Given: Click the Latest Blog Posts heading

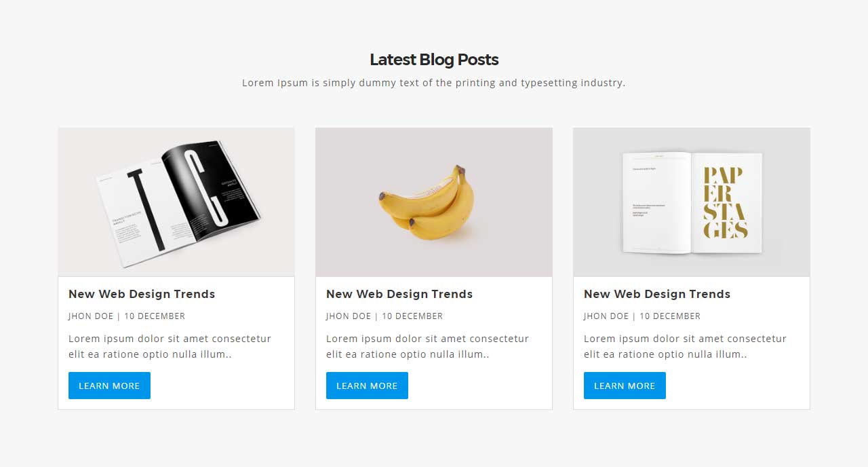Looking at the screenshot, I should pyautogui.click(x=434, y=60).
